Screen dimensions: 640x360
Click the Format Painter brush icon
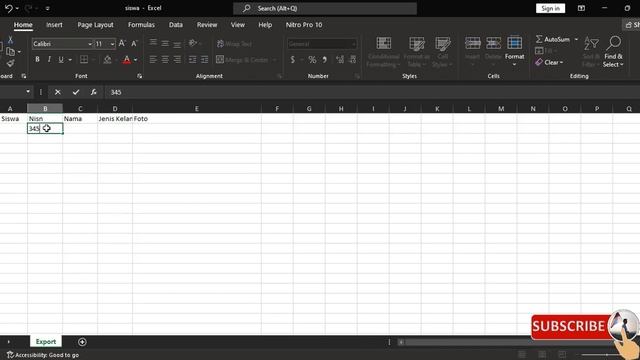point(11,63)
